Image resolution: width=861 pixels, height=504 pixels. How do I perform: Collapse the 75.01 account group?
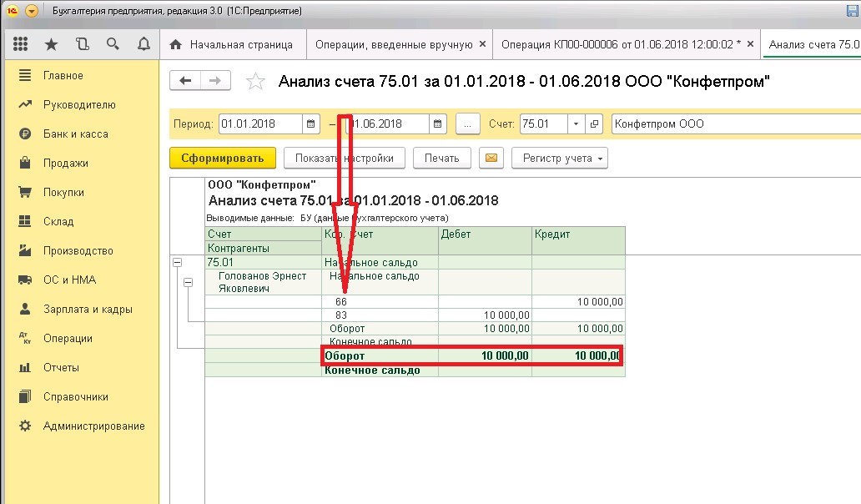178,263
